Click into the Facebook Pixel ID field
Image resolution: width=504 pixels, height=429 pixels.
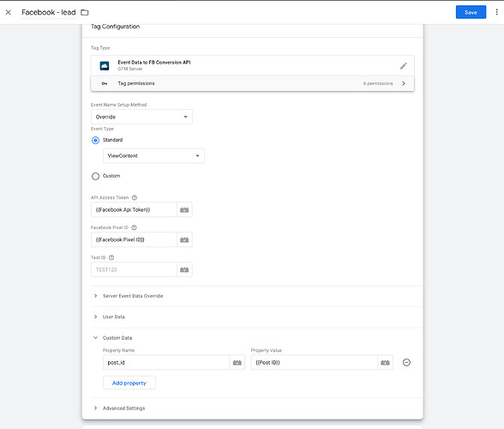tap(134, 239)
